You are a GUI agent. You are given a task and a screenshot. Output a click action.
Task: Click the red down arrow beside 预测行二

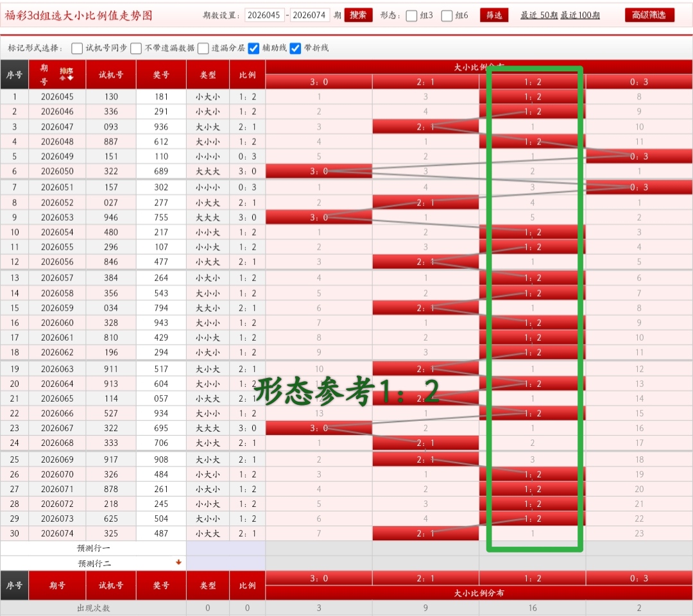(x=178, y=562)
